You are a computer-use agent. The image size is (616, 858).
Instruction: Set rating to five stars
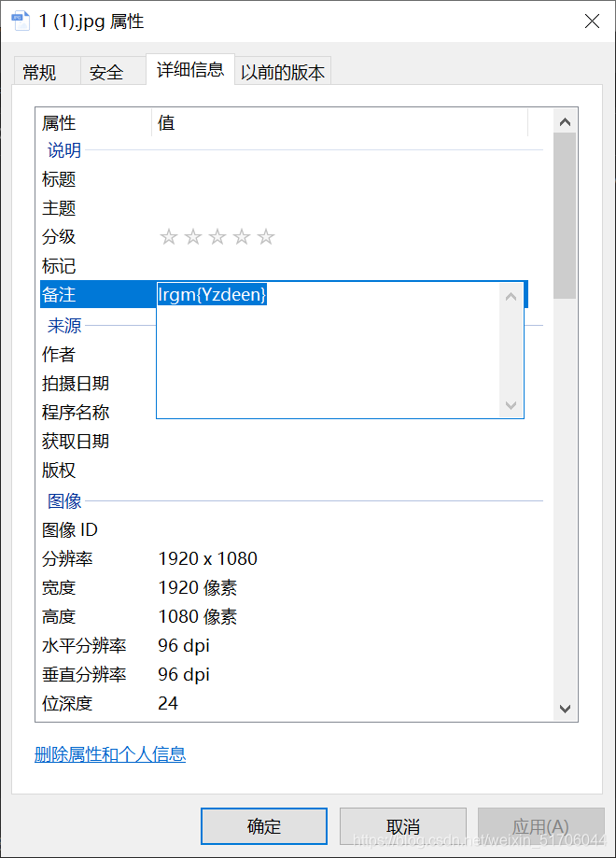click(x=266, y=237)
